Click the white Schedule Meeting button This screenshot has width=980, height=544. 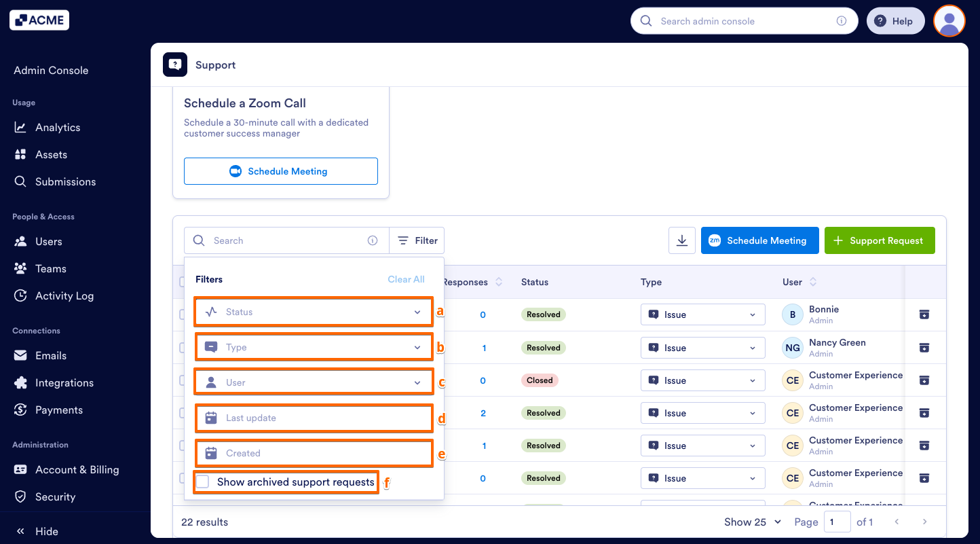pyautogui.click(x=281, y=171)
